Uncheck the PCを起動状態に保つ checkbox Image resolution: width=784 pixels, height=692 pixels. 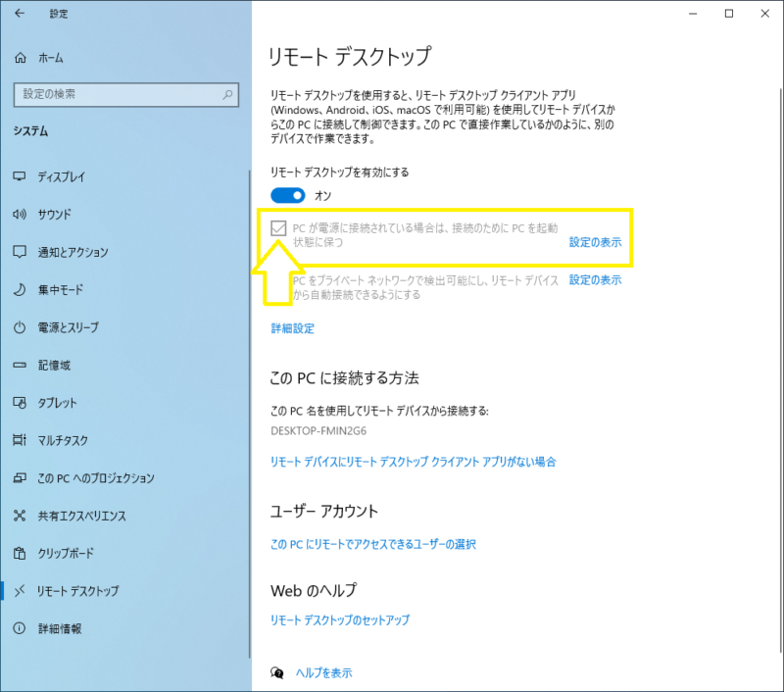pyautogui.click(x=278, y=228)
